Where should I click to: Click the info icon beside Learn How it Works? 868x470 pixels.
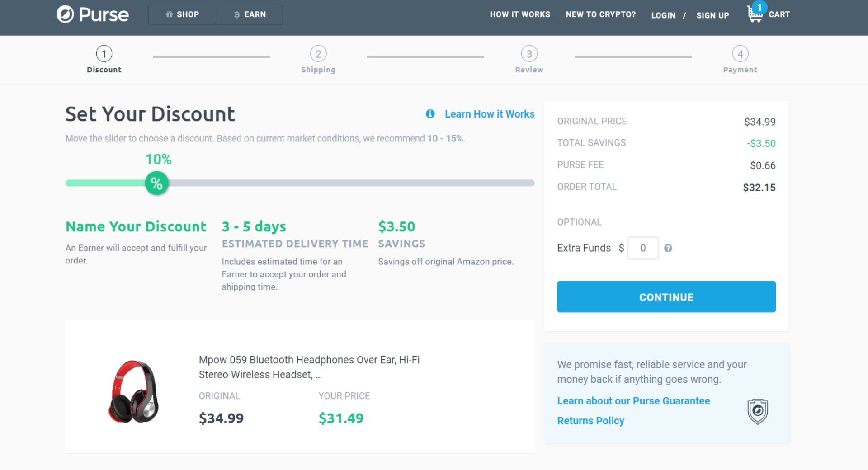430,114
